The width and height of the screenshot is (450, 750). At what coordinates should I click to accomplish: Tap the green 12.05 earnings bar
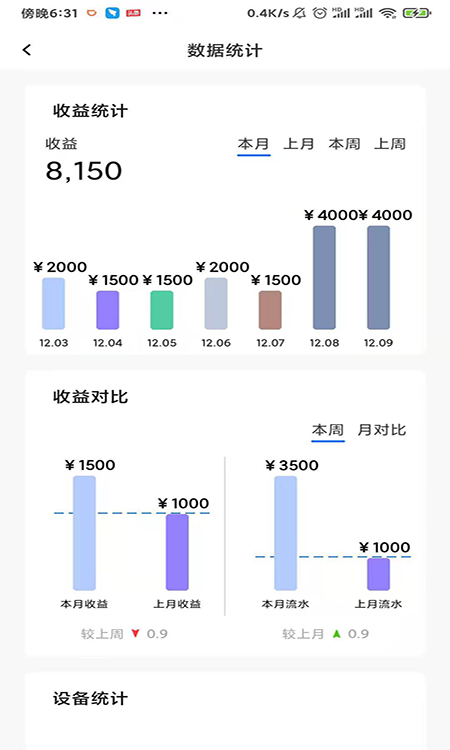point(162,310)
